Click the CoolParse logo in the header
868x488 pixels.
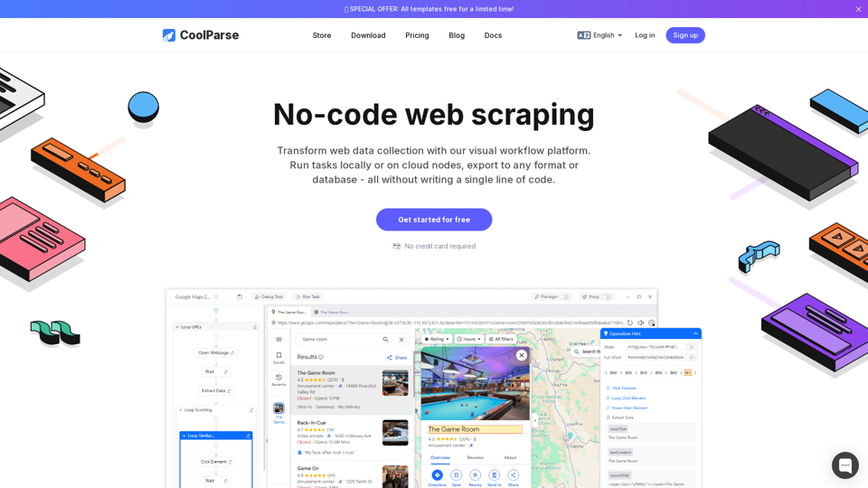pyautogui.click(x=201, y=35)
